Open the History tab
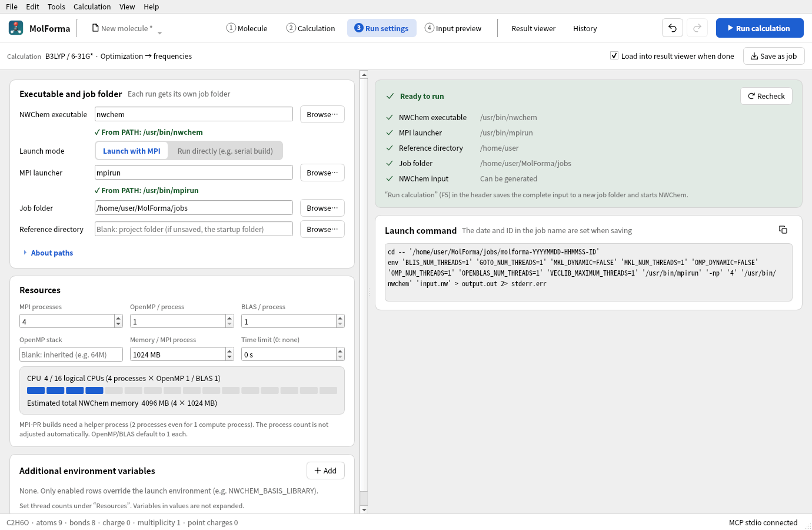The image size is (812, 530). (585, 28)
